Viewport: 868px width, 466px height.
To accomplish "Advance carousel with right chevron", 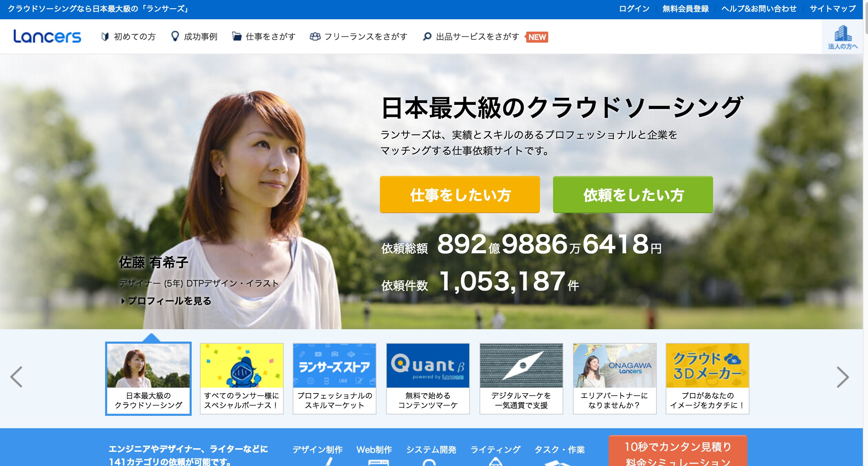I will point(842,377).
